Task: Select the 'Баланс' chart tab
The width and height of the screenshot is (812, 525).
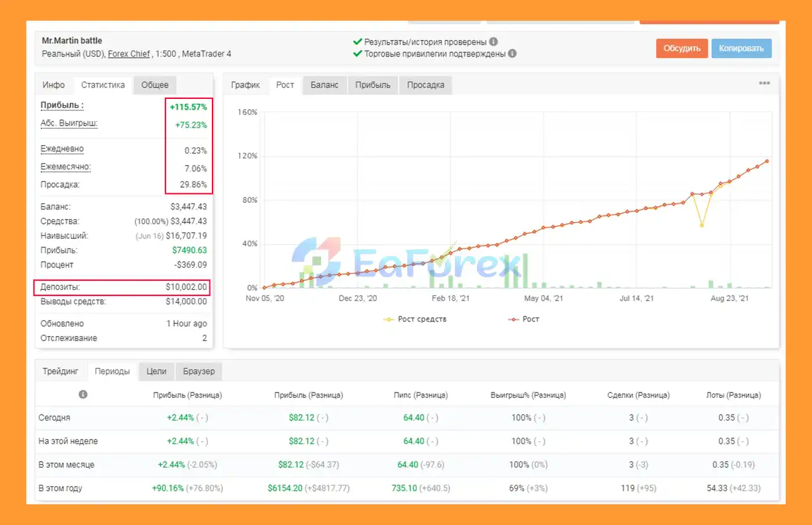Action: [324, 85]
